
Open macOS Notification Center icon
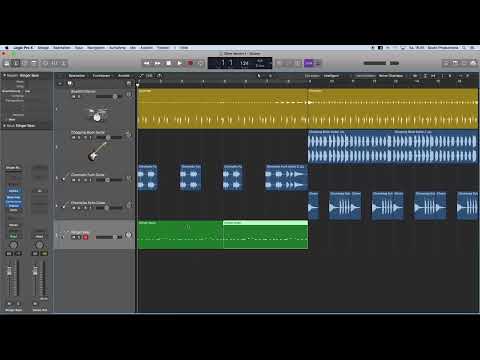(473, 48)
